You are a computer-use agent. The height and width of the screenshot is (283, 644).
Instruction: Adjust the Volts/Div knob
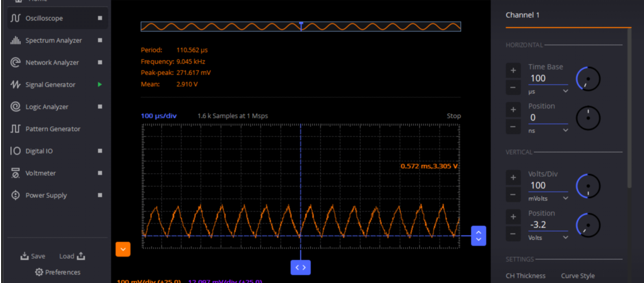[588, 186]
